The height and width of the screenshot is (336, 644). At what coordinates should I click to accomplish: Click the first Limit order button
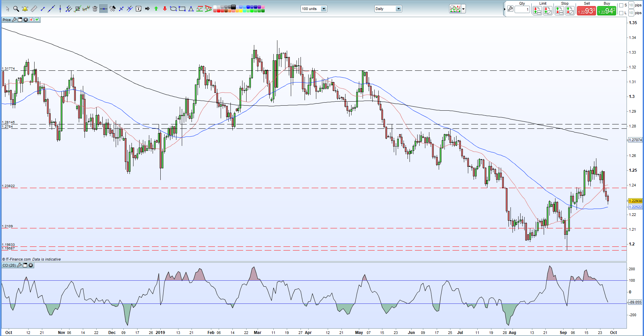point(537,11)
